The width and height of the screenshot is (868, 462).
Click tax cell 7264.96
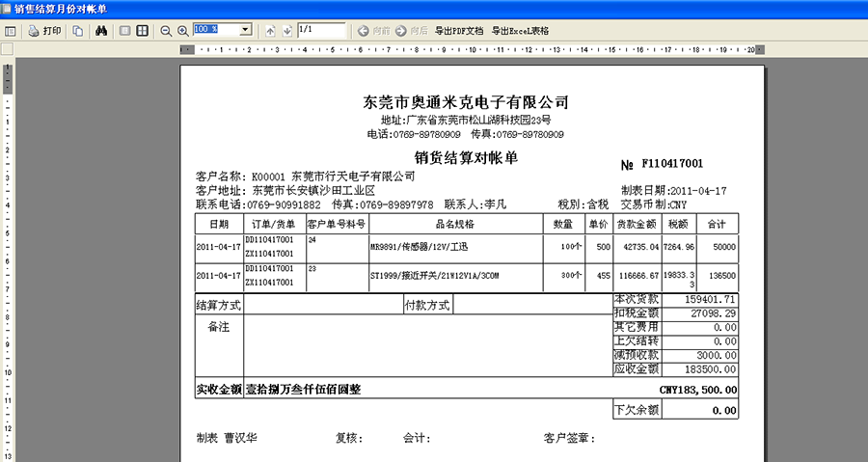679,247
